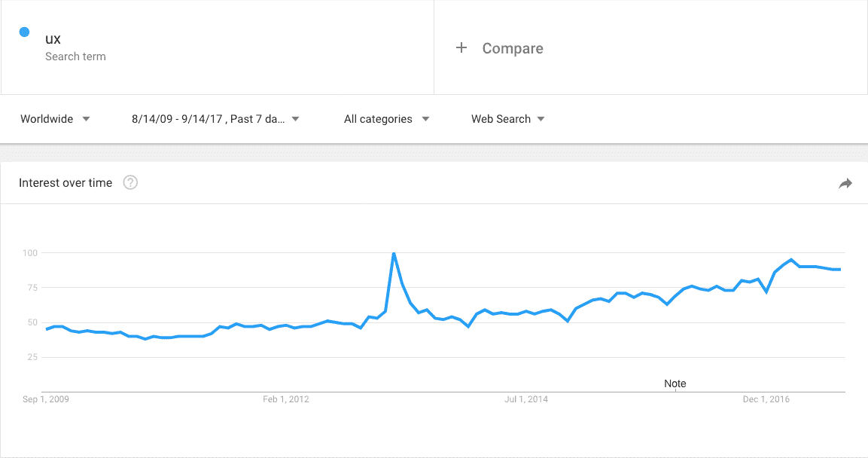This screenshot has height=458, width=868.
Task: Click the share arrow icon
Action: click(845, 183)
